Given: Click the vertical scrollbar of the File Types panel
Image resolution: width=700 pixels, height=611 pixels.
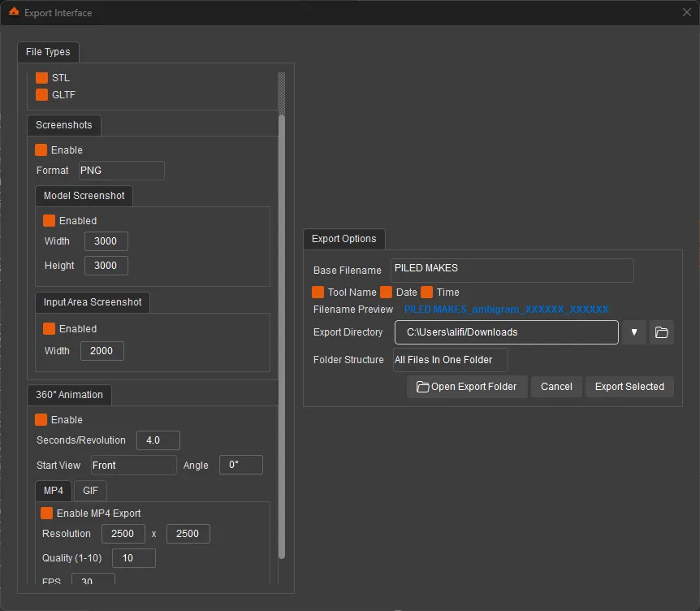Looking at the screenshot, I should click(x=281, y=325).
